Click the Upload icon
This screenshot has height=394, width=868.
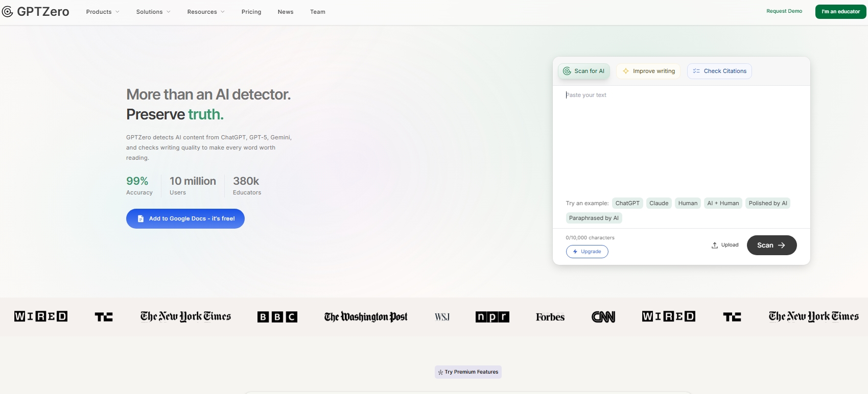pos(715,245)
